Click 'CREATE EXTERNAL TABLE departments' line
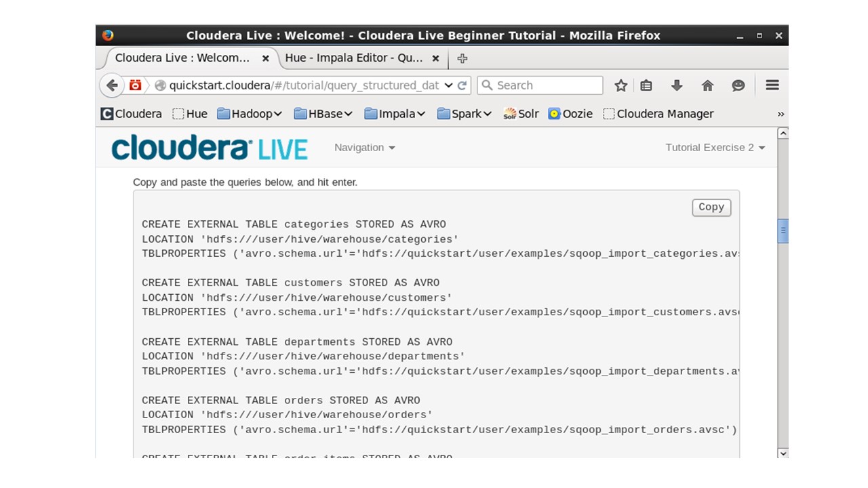The height and width of the screenshot is (488, 868). pos(297,342)
